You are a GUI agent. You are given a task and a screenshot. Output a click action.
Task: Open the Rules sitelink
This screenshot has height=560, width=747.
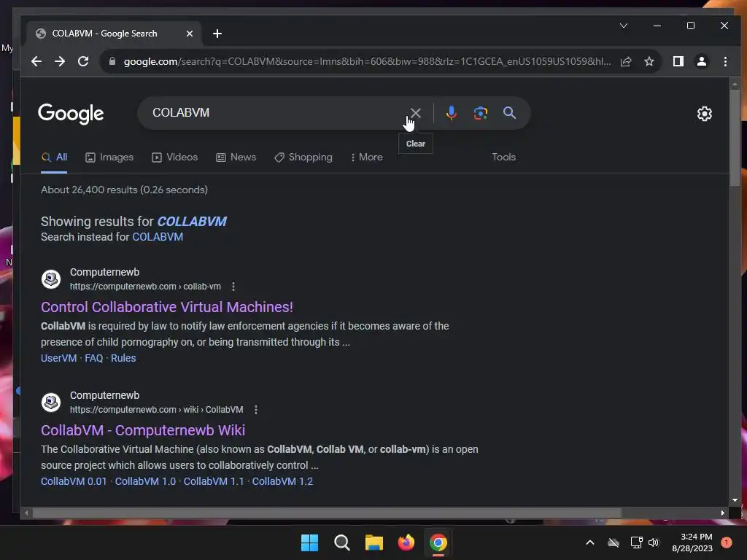[x=123, y=358]
